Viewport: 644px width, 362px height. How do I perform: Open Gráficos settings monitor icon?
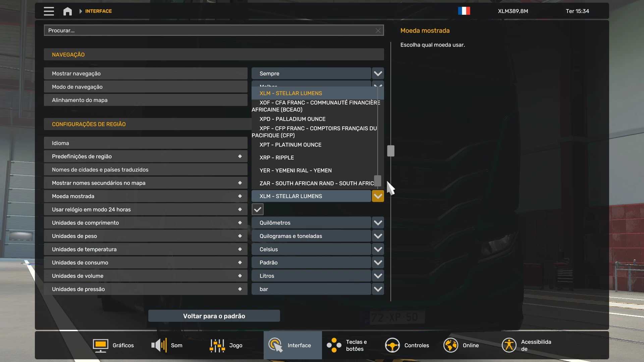[100, 345]
